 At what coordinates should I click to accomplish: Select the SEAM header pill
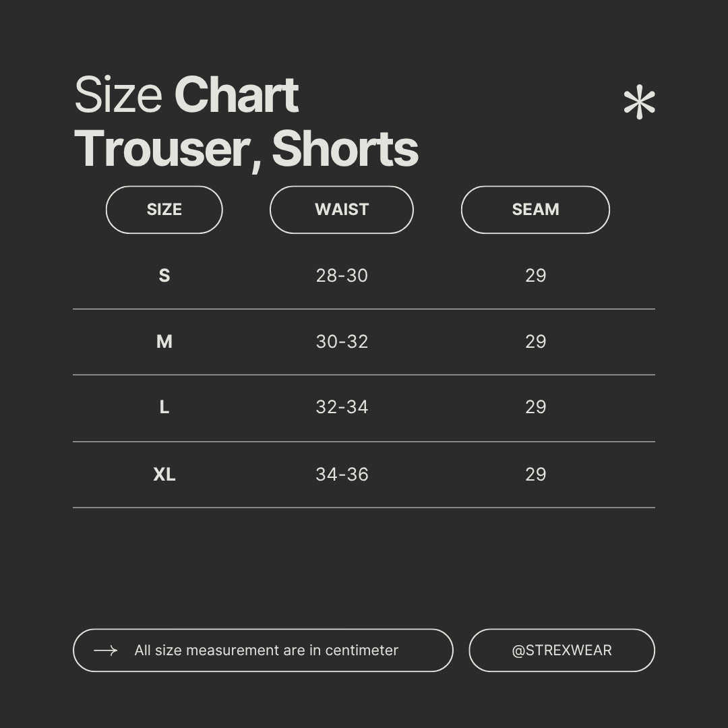[x=535, y=210]
